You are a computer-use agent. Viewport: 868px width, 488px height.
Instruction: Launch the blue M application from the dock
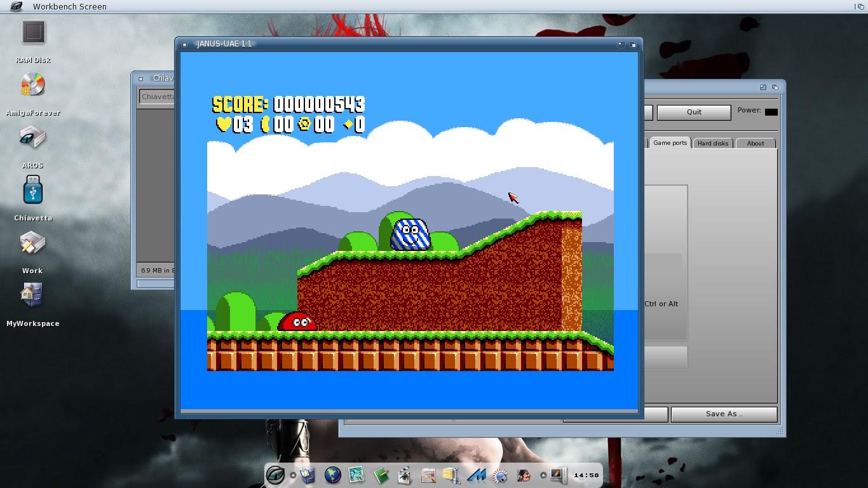point(477,475)
